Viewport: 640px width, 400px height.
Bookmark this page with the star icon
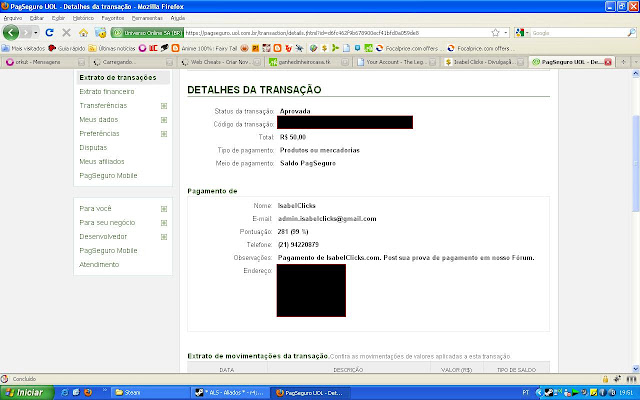[495, 33]
